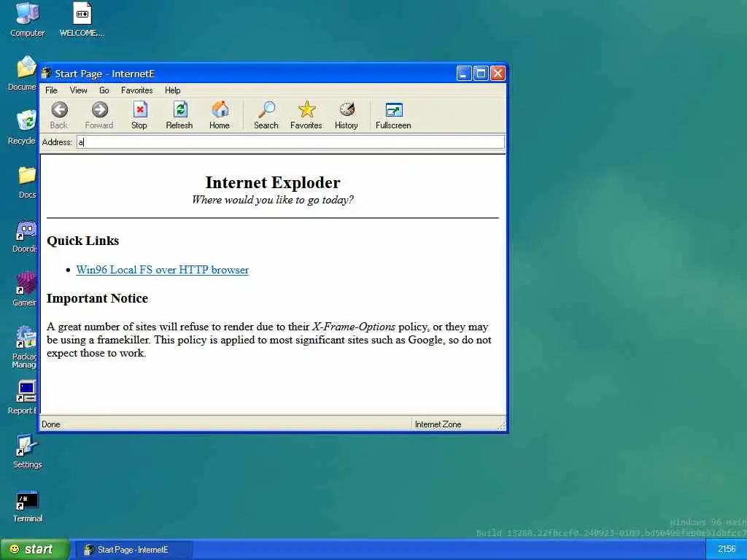Image resolution: width=747 pixels, height=560 pixels.
Task: Click the InternetE title bar app icon
Action: pyautogui.click(x=46, y=74)
